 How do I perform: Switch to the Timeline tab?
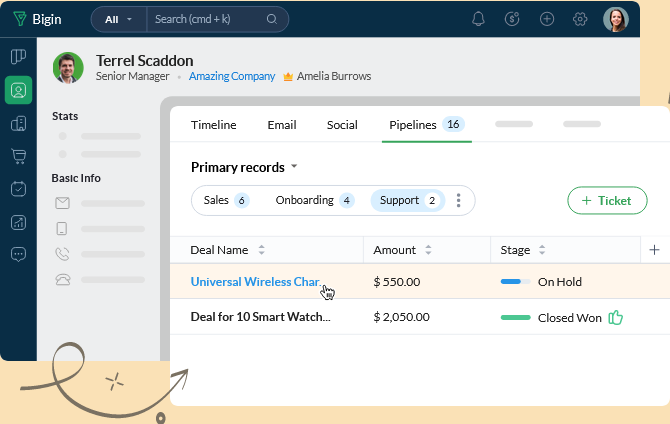coord(213,125)
